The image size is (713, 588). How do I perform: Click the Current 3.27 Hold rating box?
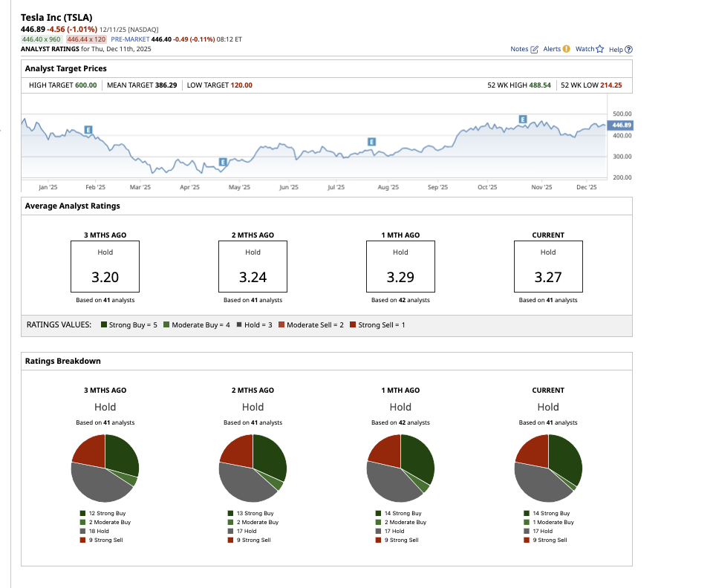pos(548,267)
